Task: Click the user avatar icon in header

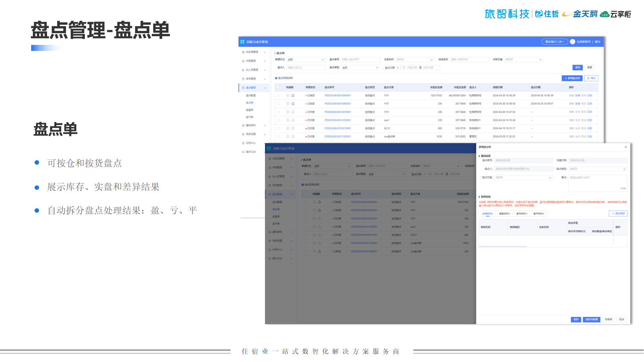Action: [x=573, y=42]
